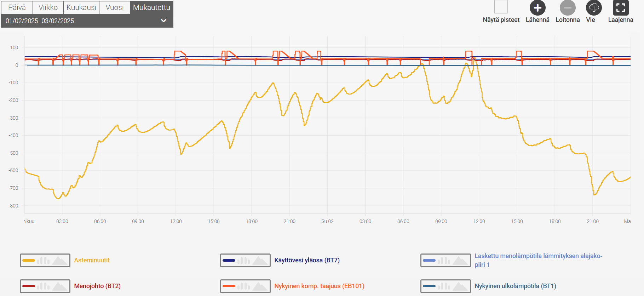644x296 pixels.
Task: Toggle Menojohto (BT2) series visibility
Action: coord(97,286)
